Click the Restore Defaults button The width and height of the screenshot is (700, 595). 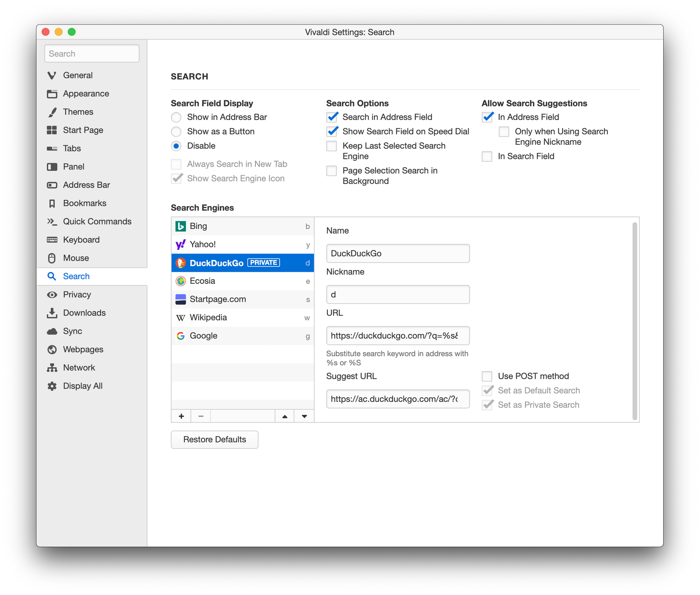point(215,440)
